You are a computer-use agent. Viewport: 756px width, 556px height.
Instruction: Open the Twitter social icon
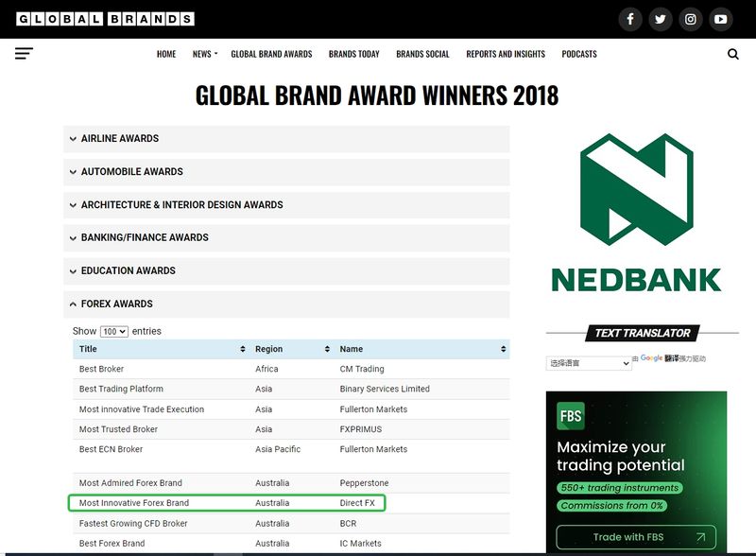click(x=660, y=19)
